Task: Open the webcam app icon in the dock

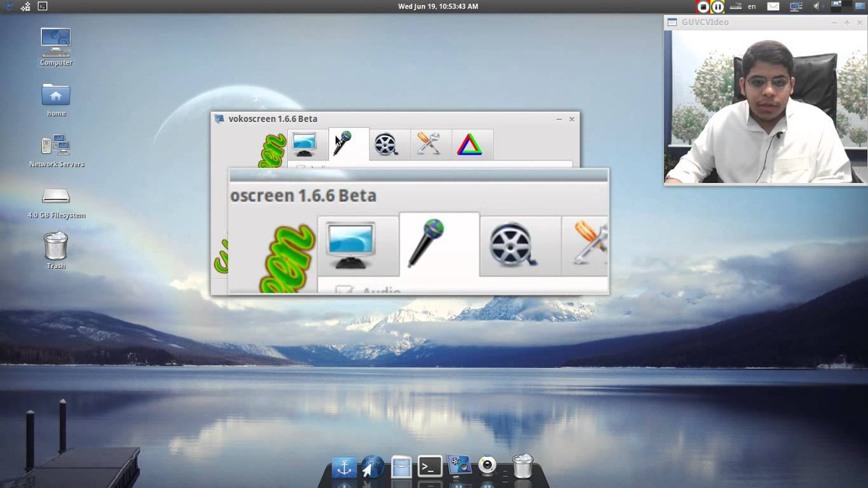Action: pos(488,465)
